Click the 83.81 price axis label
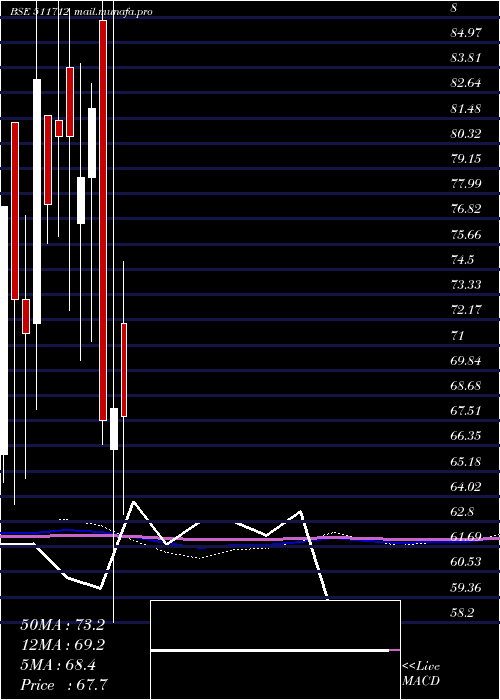500x700 pixels. pyautogui.click(x=466, y=58)
